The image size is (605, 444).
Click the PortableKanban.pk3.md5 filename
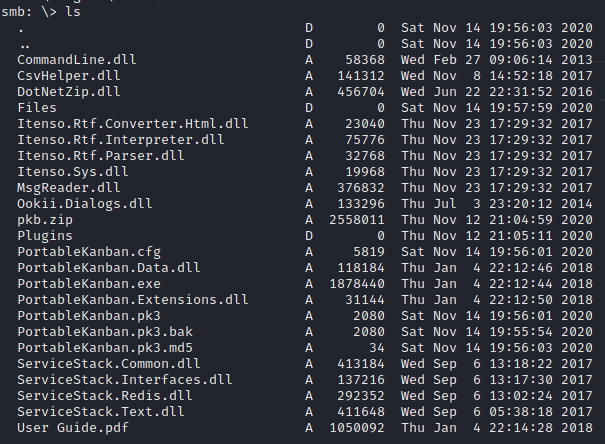(97, 347)
